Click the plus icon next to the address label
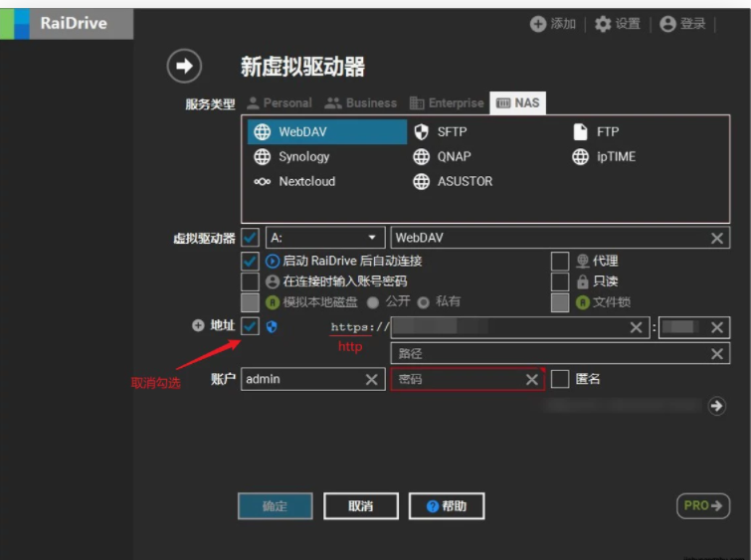751x560 pixels. (198, 325)
